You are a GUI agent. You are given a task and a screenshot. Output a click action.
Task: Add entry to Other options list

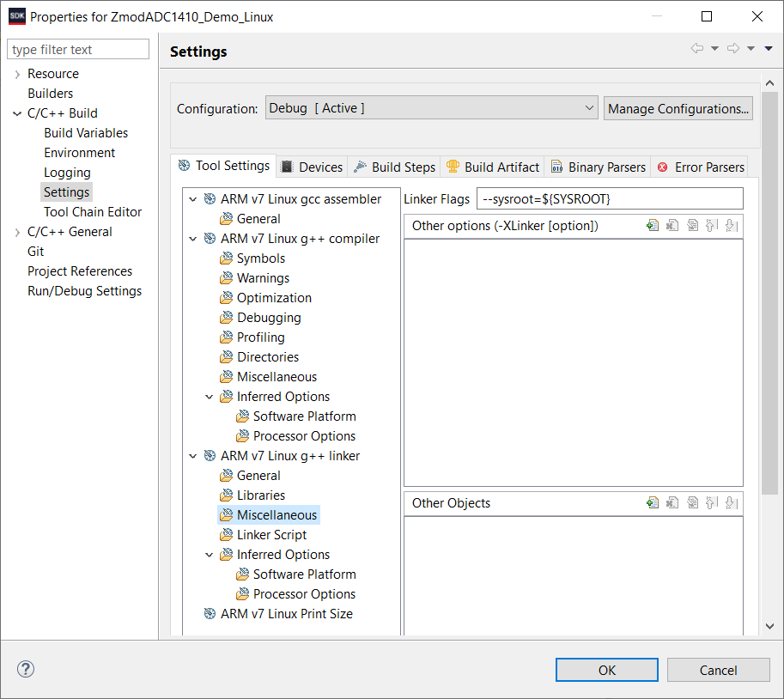[x=653, y=226]
